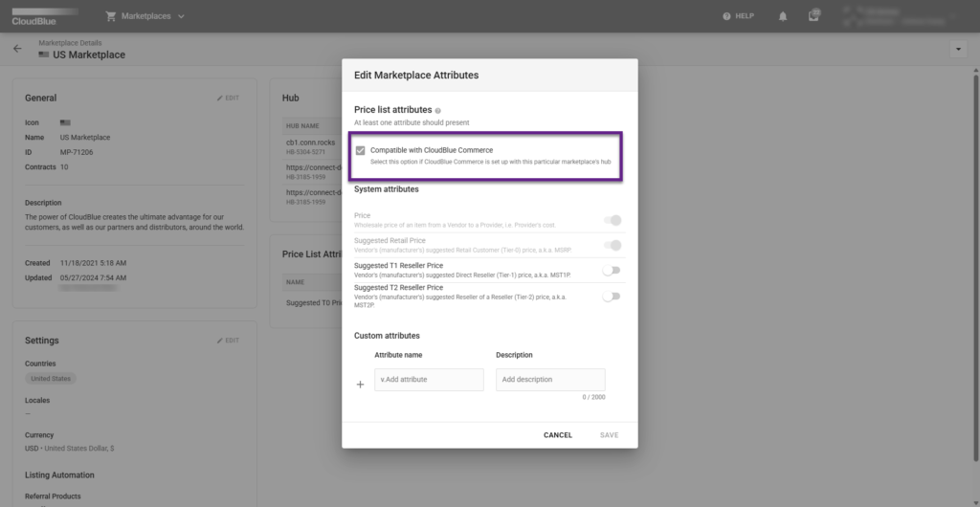Click the Suggested T0 Price row in Price List Attributes
This screenshot has width=980, height=507.
313,303
